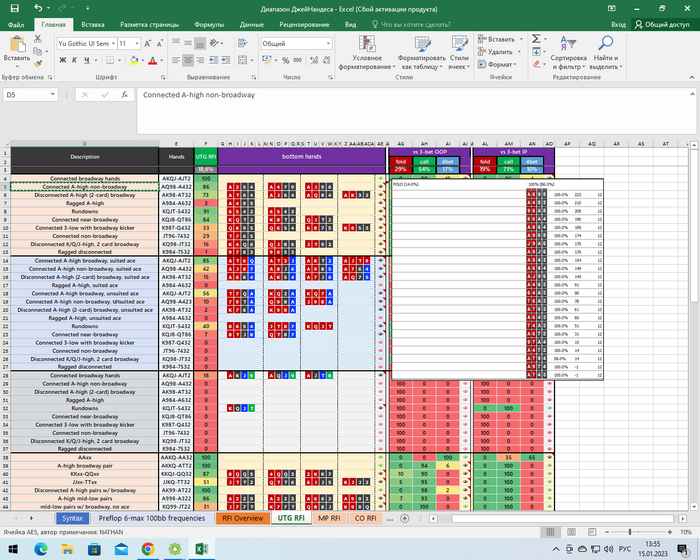700x560 pixels.
Task: Open Format as Table gallery
Action: tap(422, 53)
